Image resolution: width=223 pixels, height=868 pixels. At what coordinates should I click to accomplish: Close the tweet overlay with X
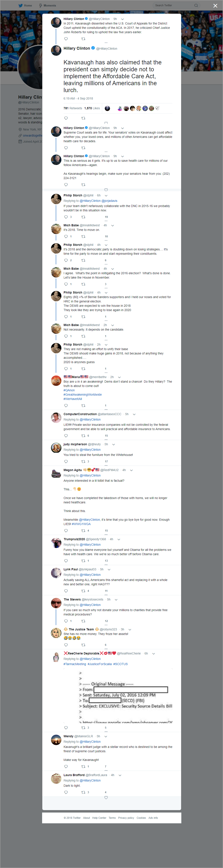215,6
